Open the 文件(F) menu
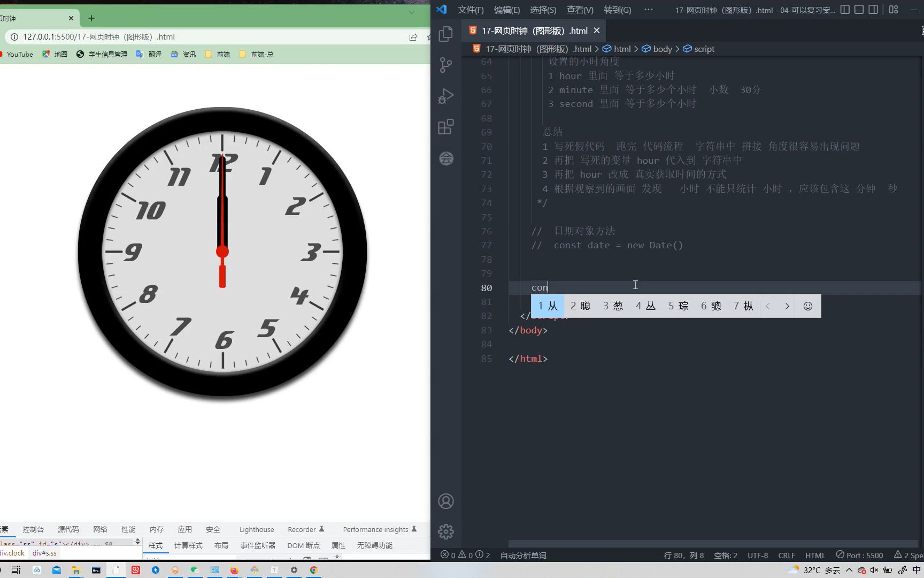Image resolution: width=924 pixels, height=578 pixels. click(471, 10)
